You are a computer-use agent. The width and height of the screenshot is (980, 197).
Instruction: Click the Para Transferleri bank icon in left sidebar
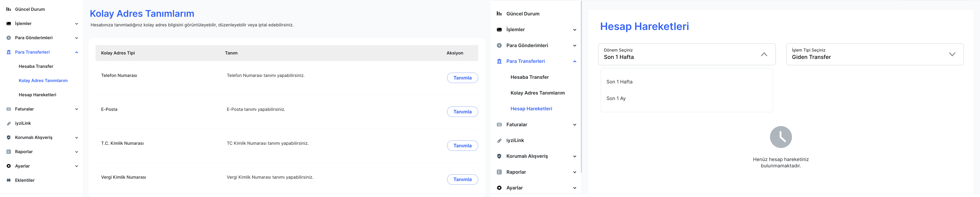(x=9, y=52)
